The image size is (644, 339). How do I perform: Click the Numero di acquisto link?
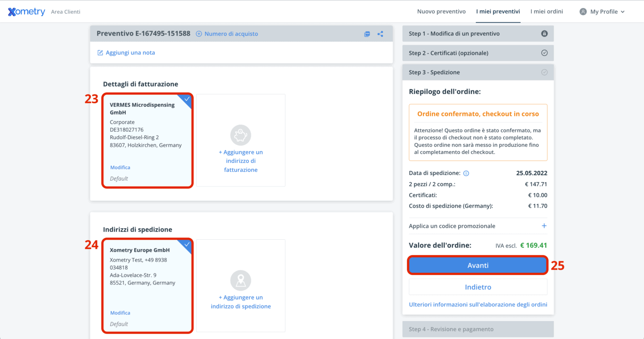click(x=231, y=34)
